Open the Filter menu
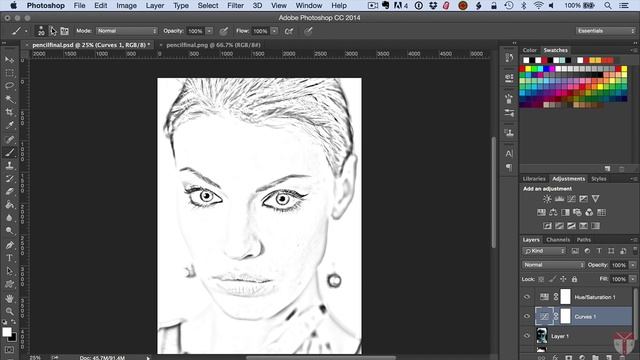 pos(236,5)
